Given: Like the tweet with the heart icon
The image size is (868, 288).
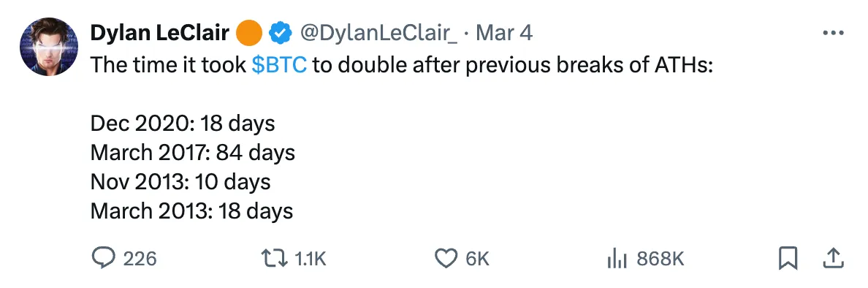Looking at the screenshot, I should point(446,259).
